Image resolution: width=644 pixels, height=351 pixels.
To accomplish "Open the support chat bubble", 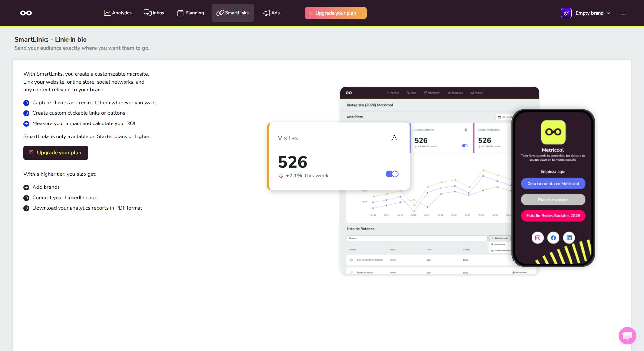I will coord(627,336).
